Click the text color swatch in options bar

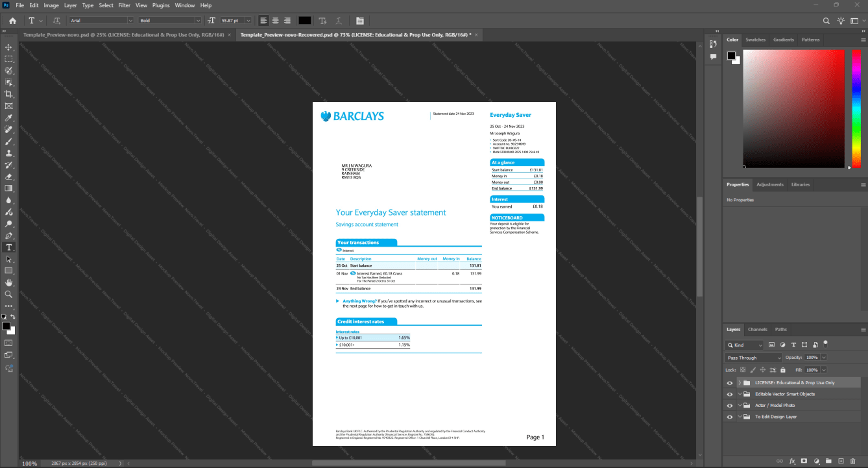[305, 21]
